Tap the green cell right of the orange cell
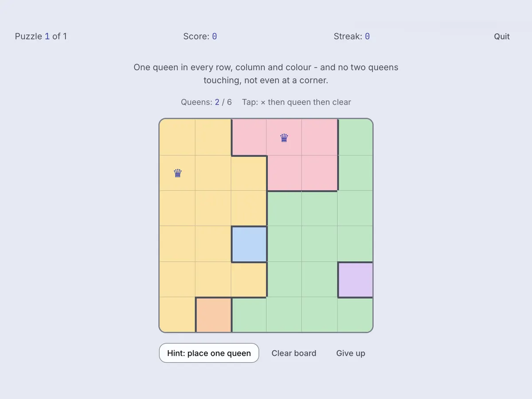 tap(249, 315)
